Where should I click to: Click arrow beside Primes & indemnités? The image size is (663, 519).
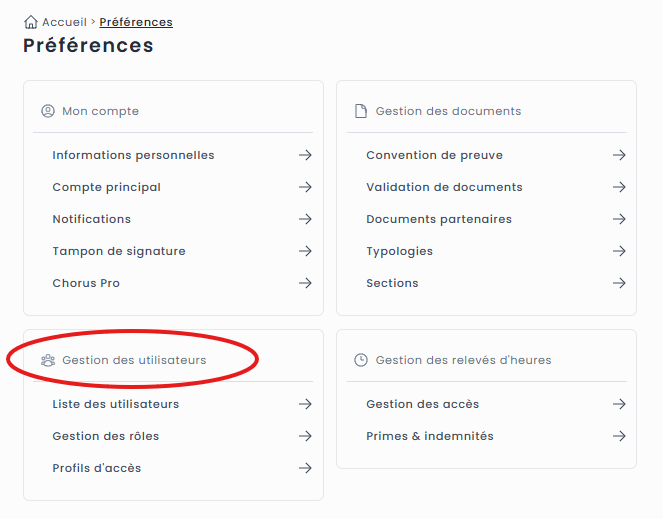pyautogui.click(x=619, y=436)
